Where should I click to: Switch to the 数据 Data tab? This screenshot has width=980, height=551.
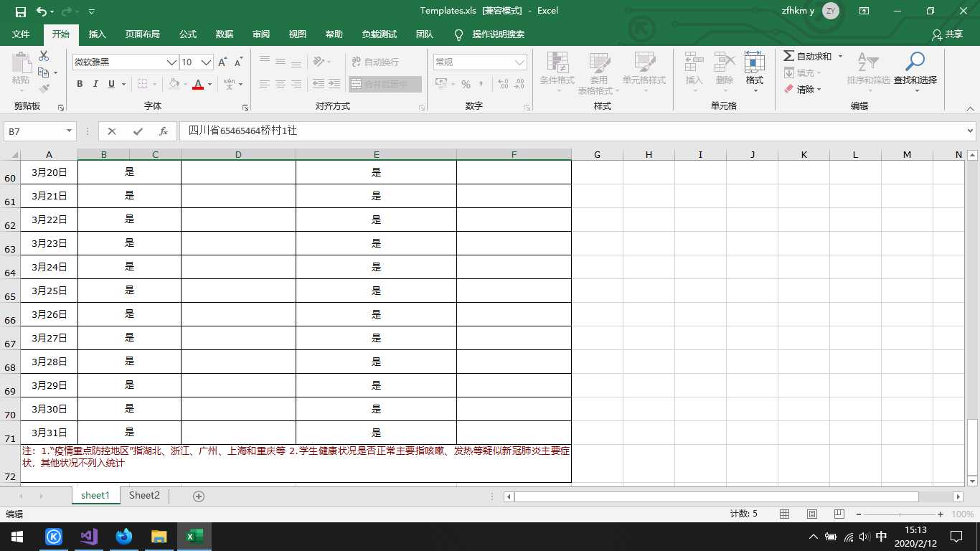[225, 34]
